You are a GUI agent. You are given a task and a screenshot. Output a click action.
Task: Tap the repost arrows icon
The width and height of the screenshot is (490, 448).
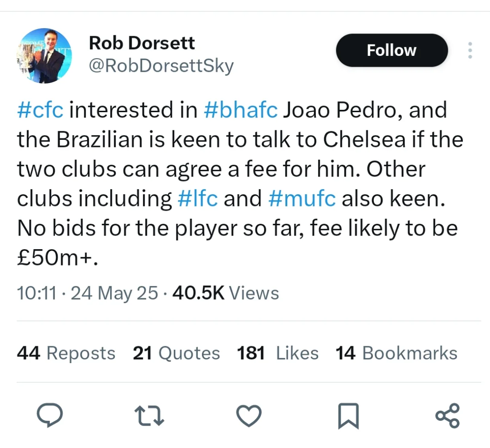[x=149, y=415]
